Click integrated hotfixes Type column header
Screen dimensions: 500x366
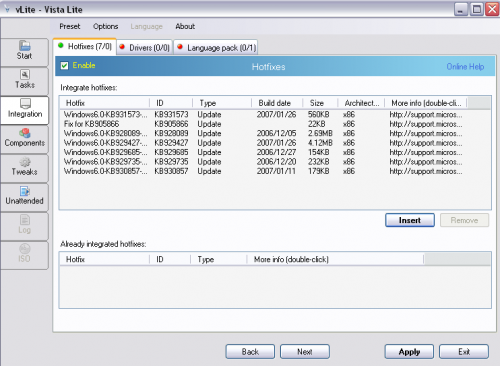point(219,259)
